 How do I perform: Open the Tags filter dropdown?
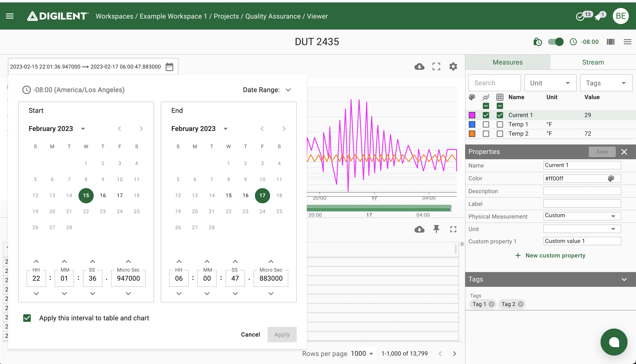[606, 83]
